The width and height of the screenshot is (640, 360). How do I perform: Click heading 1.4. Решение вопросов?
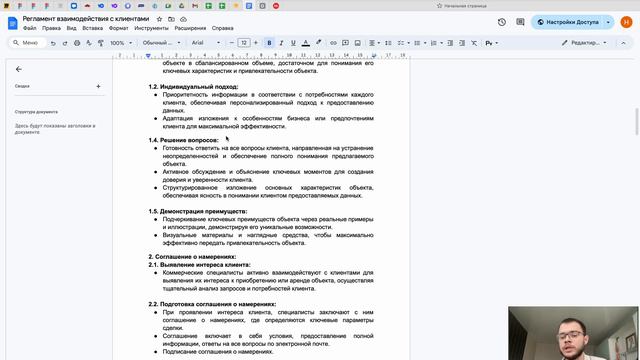[x=183, y=140]
